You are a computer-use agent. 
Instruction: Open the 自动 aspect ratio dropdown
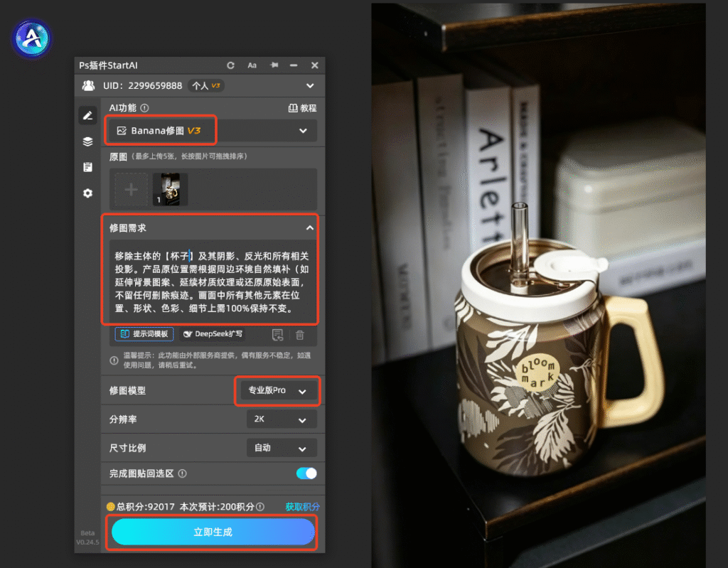pos(282,448)
